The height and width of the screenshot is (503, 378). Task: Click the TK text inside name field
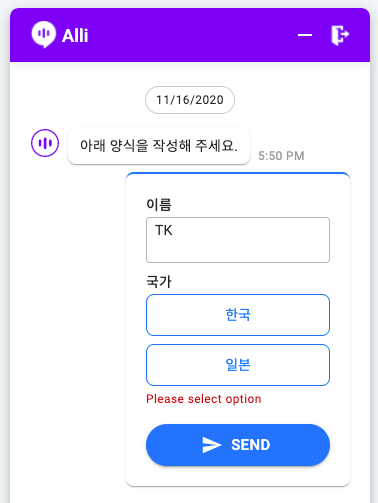164,230
